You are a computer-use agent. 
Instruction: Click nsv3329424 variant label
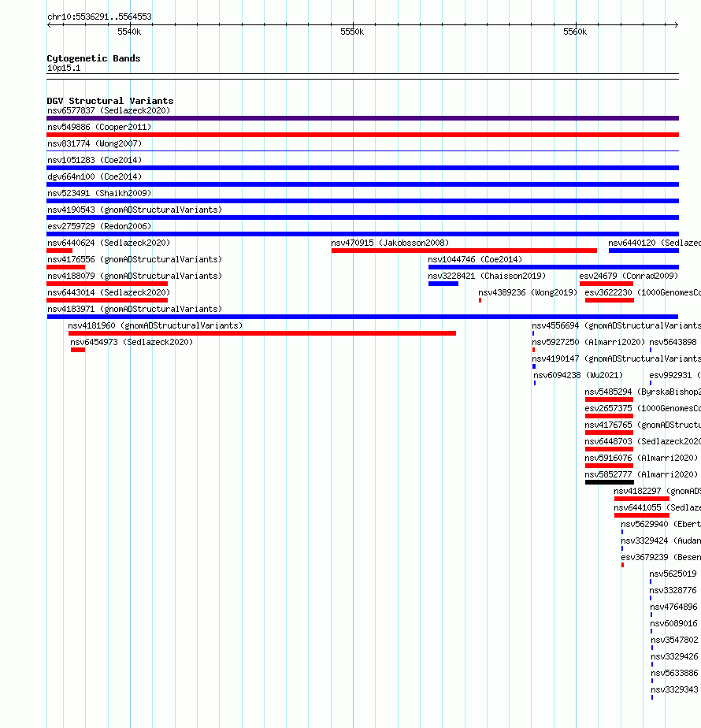point(661,541)
